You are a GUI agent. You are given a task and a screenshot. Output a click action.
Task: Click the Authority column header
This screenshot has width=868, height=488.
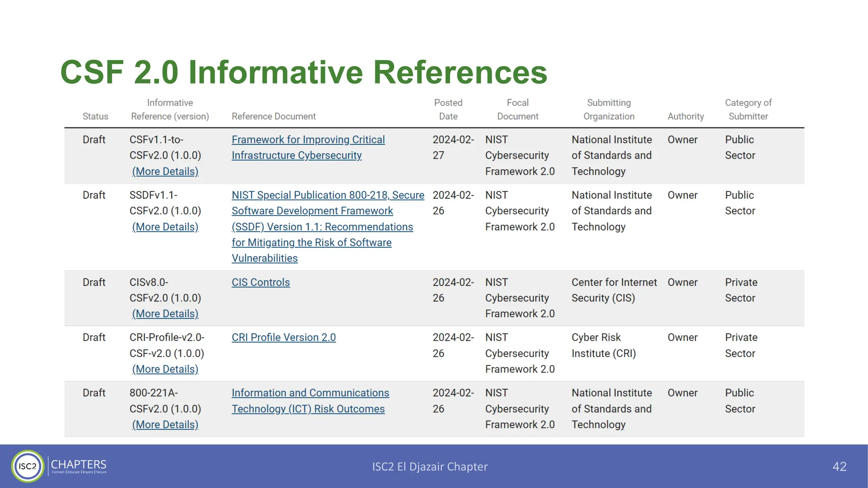pos(685,116)
